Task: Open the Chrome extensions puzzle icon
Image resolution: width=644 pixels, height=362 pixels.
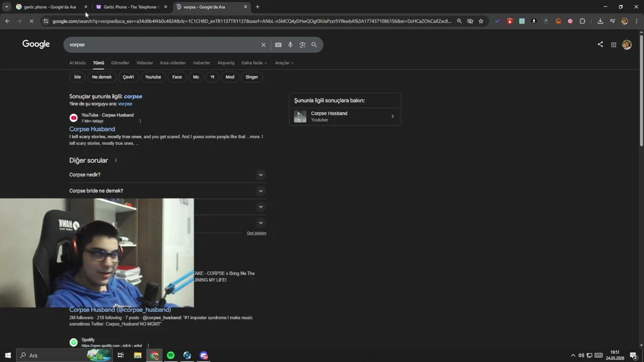Action: coord(583,21)
